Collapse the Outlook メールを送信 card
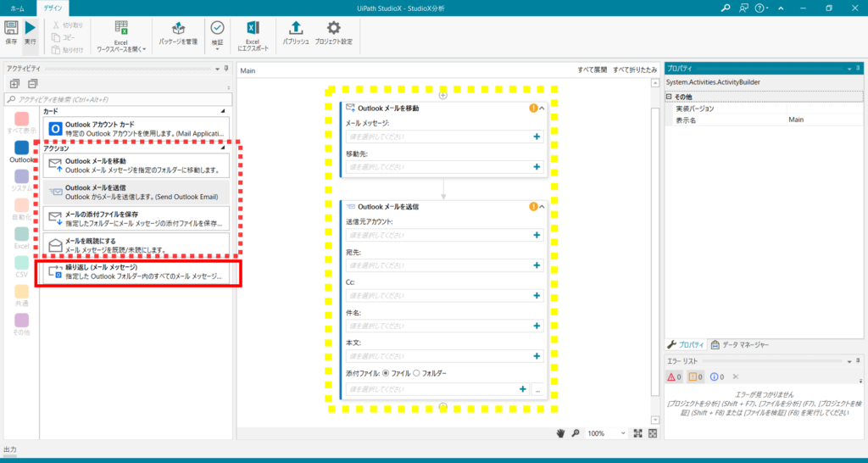 coord(542,207)
